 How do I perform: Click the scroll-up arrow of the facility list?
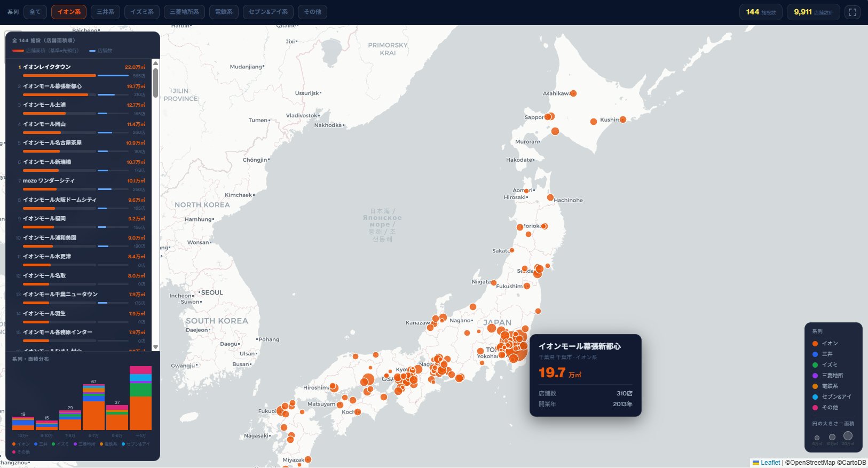156,63
